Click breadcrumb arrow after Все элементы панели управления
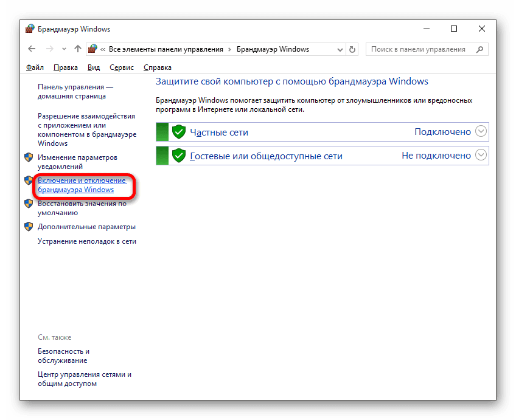516x420 pixels. pos(229,50)
